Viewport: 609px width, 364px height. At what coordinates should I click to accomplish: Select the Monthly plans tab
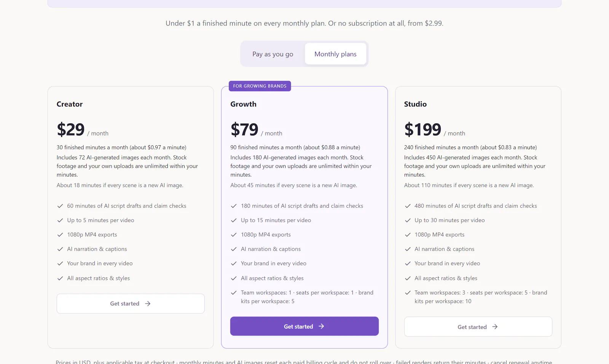pyautogui.click(x=335, y=54)
